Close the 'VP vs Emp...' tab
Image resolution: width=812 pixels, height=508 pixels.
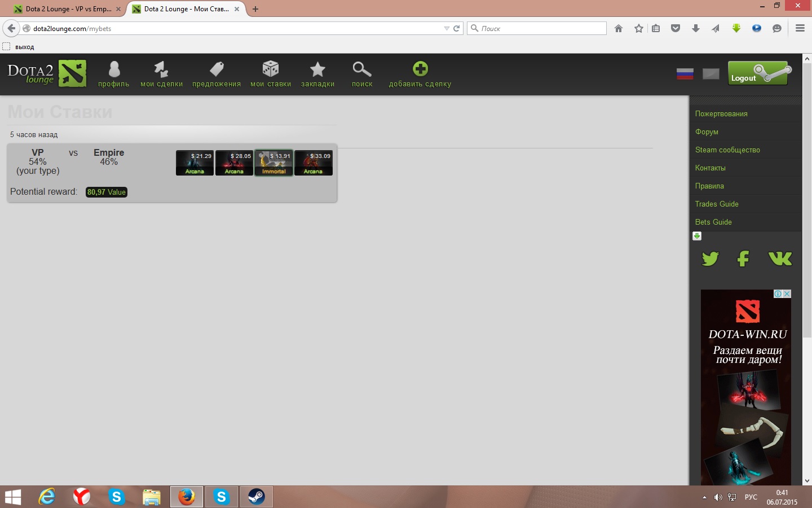[118, 9]
